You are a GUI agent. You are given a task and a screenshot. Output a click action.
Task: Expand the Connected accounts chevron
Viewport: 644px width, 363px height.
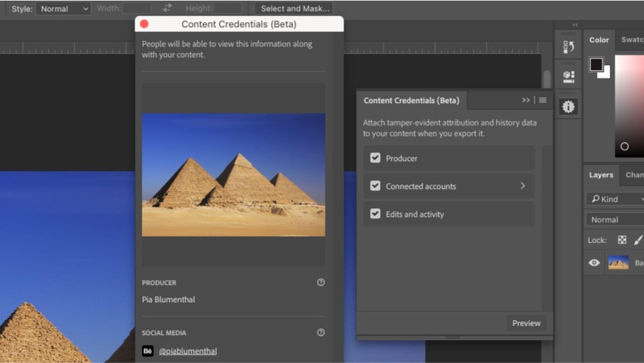point(523,185)
